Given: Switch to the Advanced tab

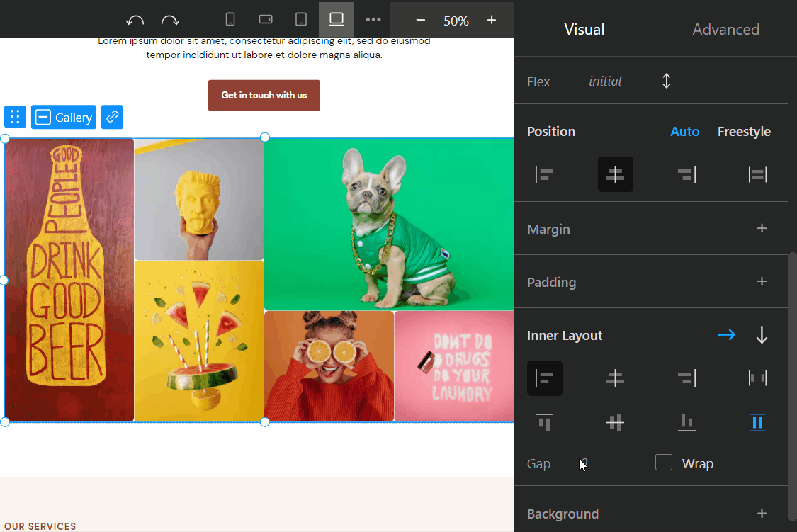Looking at the screenshot, I should click(725, 29).
